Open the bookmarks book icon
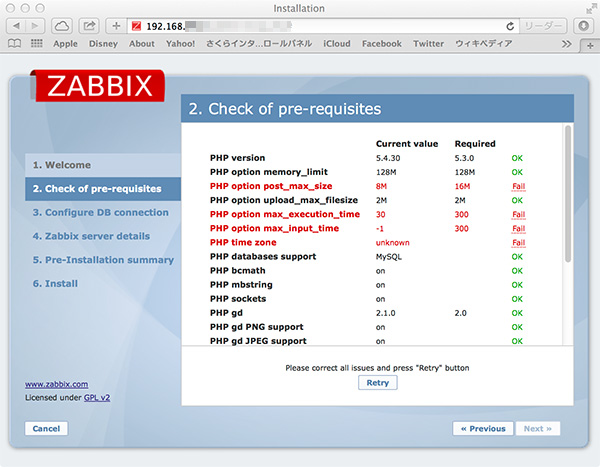This screenshot has width=600, height=467. [15, 44]
